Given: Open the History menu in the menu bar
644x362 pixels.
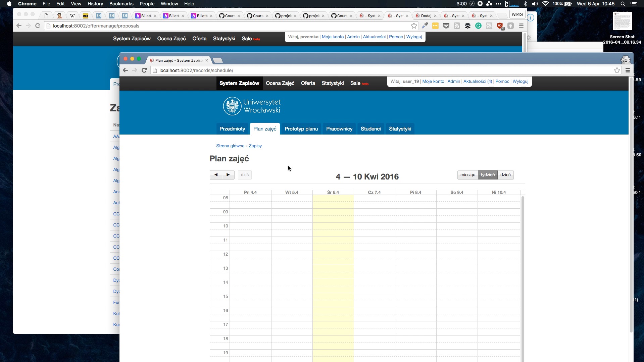Looking at the screenshot, I should coord(95,4).
